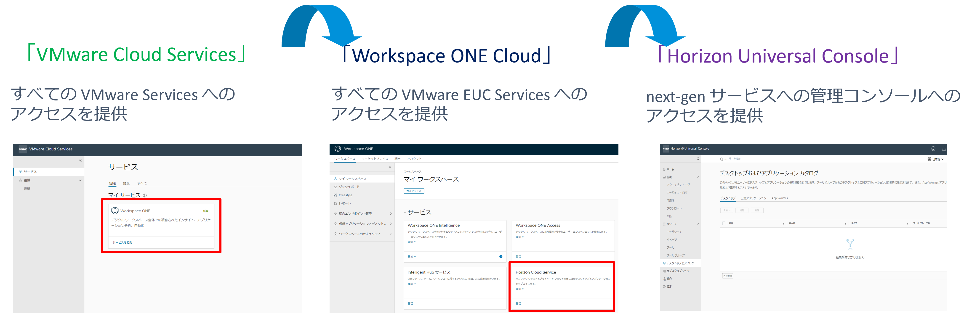
Task: Open 詳細 link on Horizon Cloud Service card
Action: (x=520, y=289)
